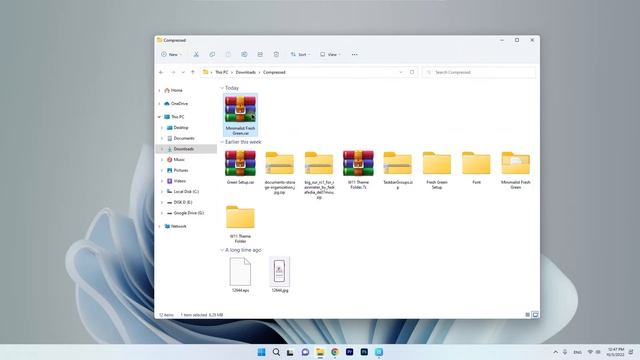Open the Windows Start menu
640x360 pixels.
(261, 352)
